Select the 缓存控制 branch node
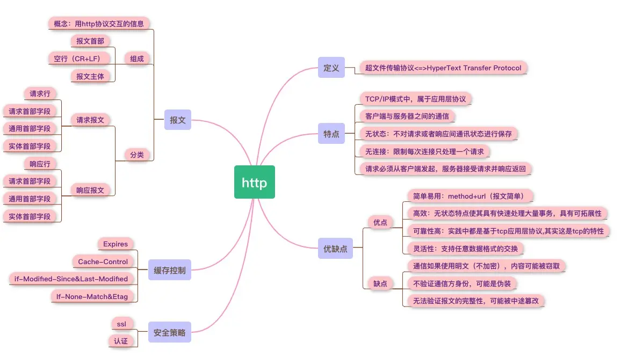Viewport: 621px width, 364px height. [x=169, y=270]
